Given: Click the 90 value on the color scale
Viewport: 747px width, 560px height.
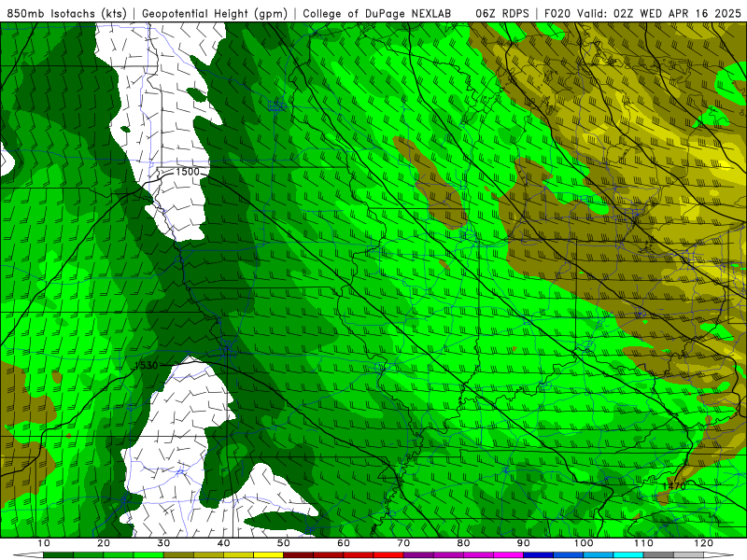Looking at the screenshot, I should point(524,543).
